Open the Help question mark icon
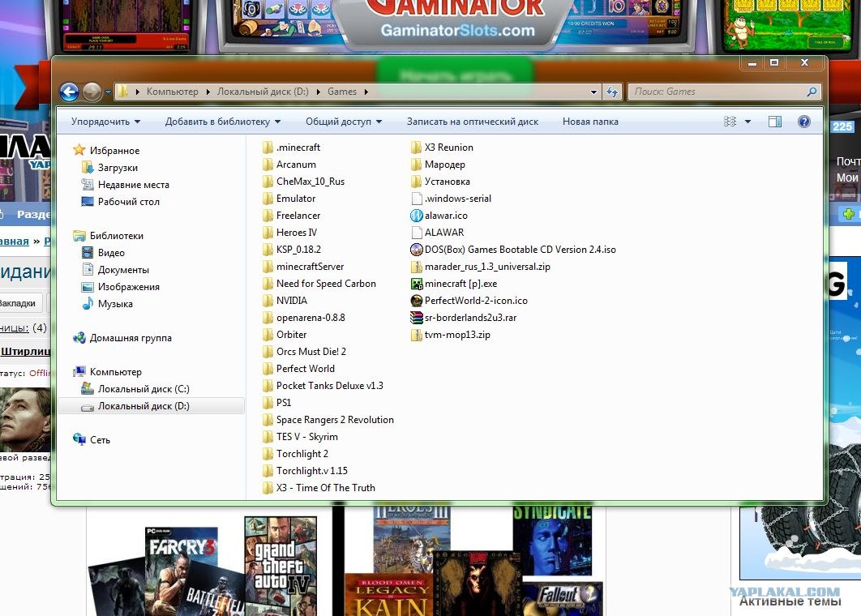Viewport: 861px width, 616px height. [x=804, y=122]
